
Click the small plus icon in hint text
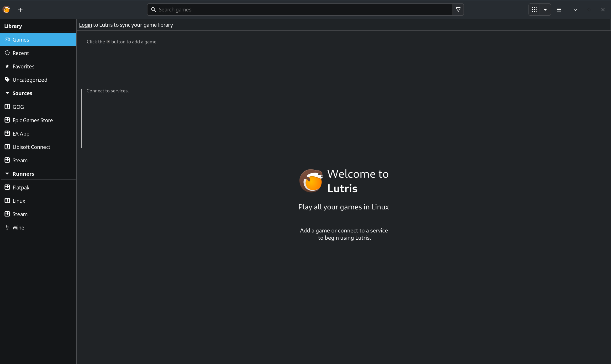click(108, 42)
